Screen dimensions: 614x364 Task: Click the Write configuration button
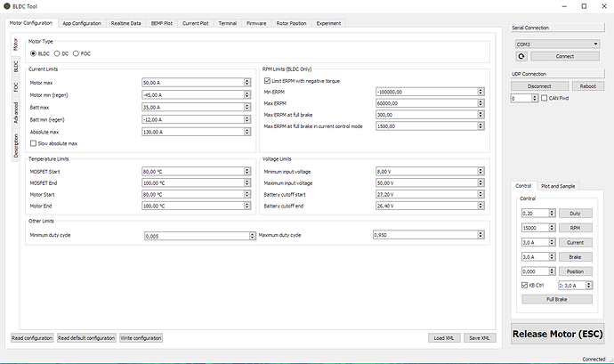point(141,338)
